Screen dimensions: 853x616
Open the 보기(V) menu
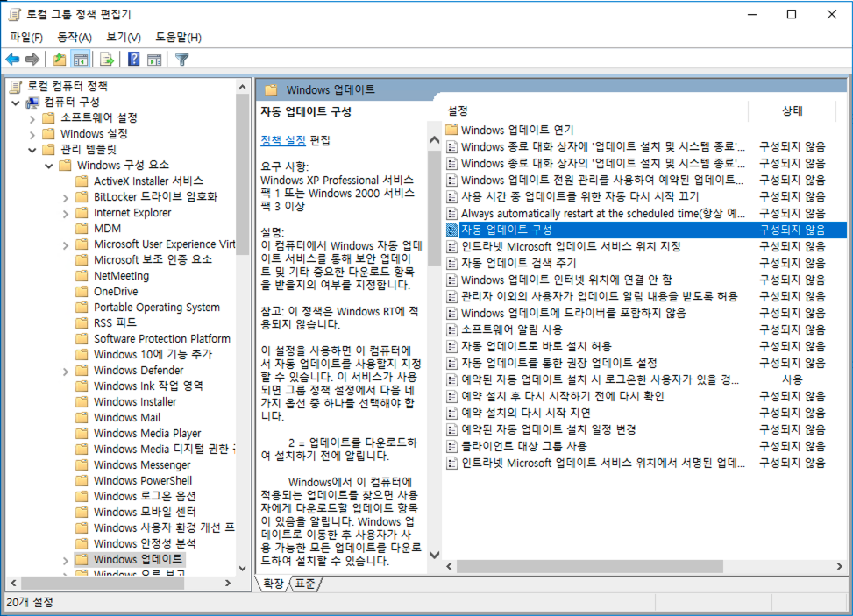pyautogui.click(x=123, y=37)
